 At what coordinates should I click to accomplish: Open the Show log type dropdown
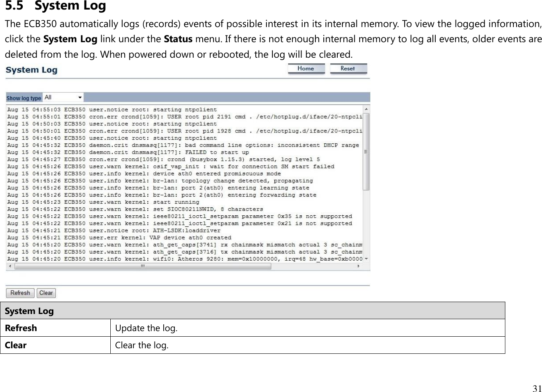click(x=63, y=98)
